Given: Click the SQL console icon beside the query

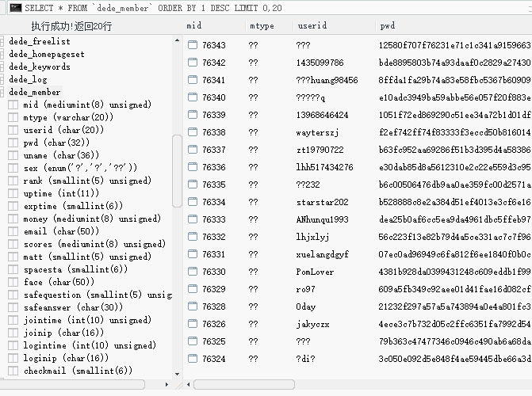Looking at the screenshot, I should 16,8.
